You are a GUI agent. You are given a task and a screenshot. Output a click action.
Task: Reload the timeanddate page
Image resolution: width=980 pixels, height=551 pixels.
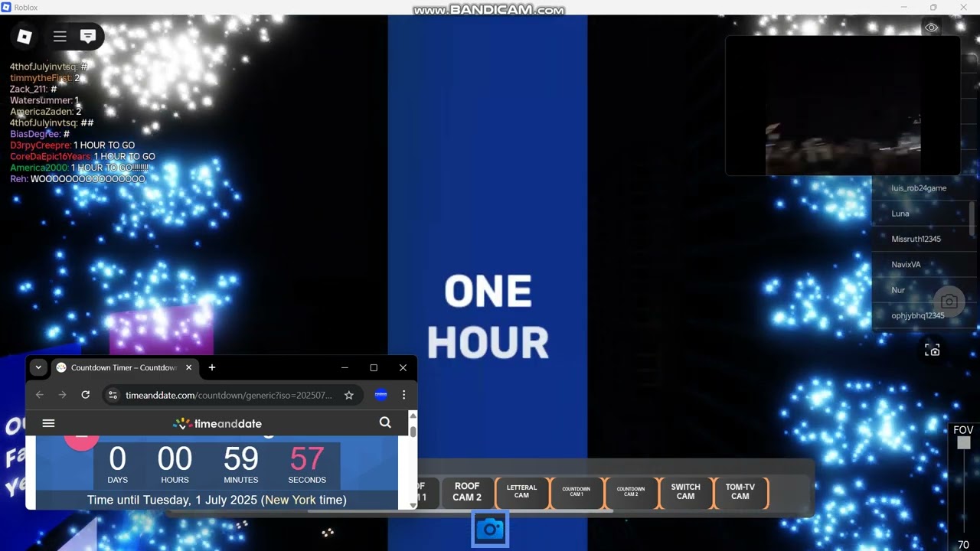[86, 395]
